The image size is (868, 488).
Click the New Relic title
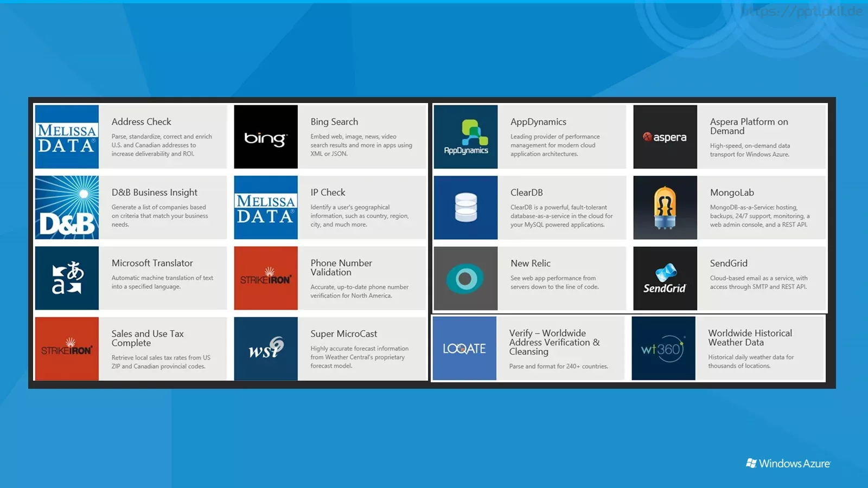coord(531,263)
